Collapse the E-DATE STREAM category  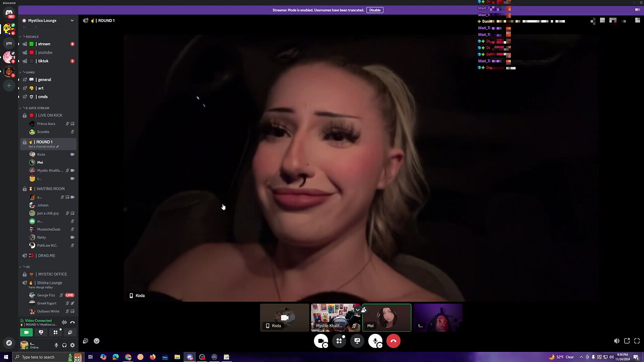(35, 108)
